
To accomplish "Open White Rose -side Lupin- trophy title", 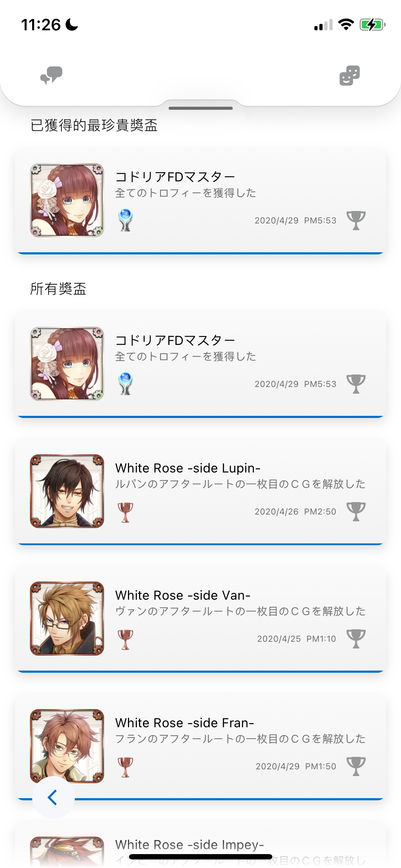I will tap(188, 468).
